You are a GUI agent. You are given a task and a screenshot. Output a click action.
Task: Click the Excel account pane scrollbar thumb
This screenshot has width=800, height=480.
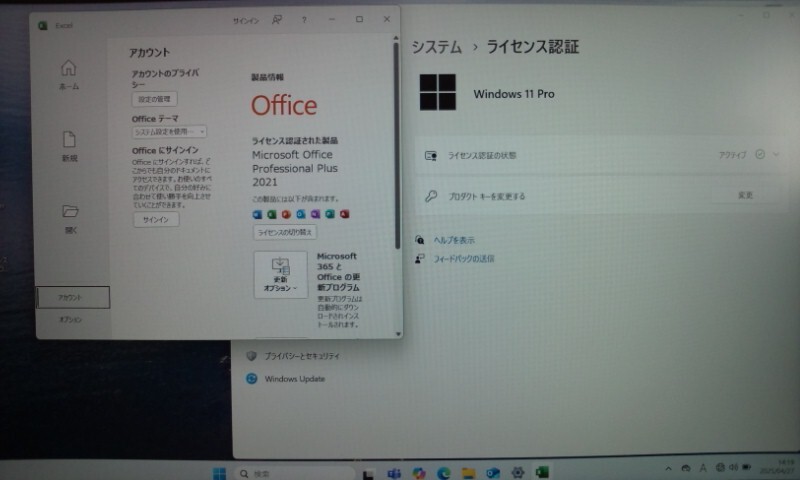pyautogui.click(x=397, y=147)
